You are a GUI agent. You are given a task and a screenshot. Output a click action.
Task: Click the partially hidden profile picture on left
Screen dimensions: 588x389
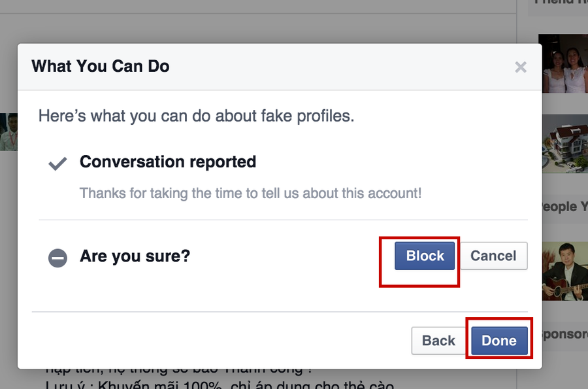click(x=8, y=132)
